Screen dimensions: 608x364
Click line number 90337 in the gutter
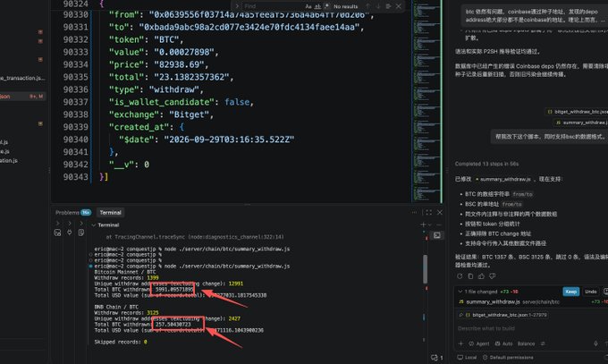(x=76, y=102)
